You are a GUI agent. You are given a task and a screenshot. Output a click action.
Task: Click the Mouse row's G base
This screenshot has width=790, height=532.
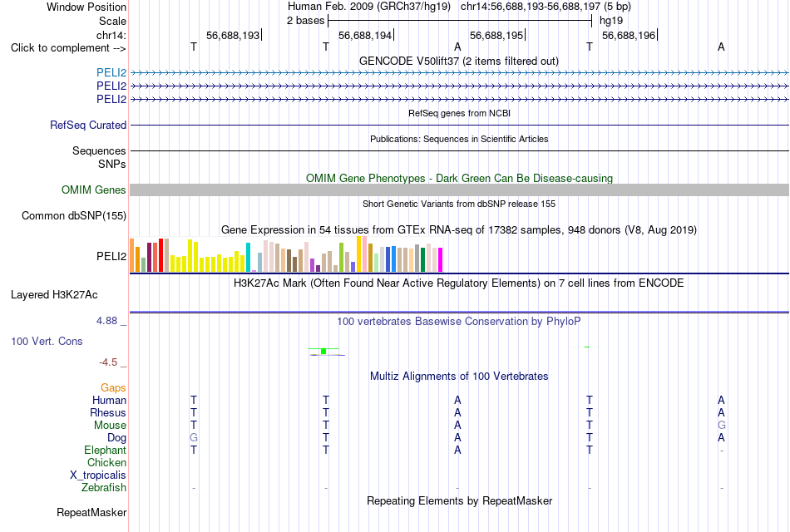click(722, 426)
